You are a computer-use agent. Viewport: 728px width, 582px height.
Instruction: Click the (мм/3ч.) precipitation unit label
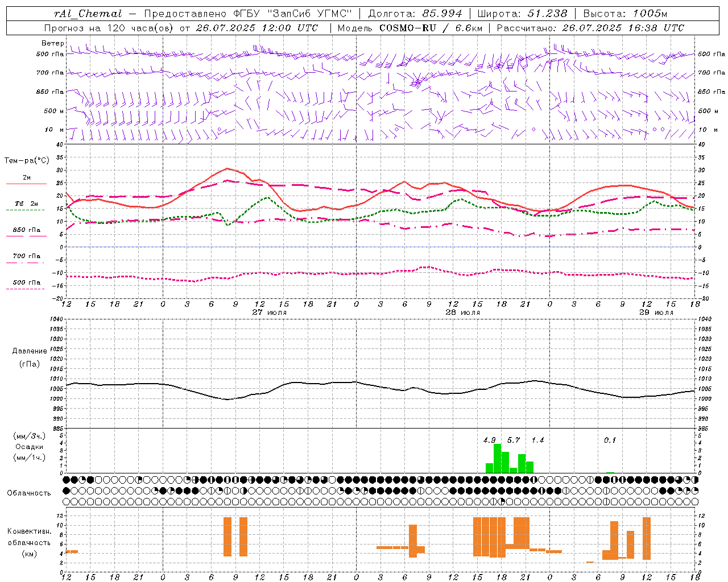click(x=30, y=436)
